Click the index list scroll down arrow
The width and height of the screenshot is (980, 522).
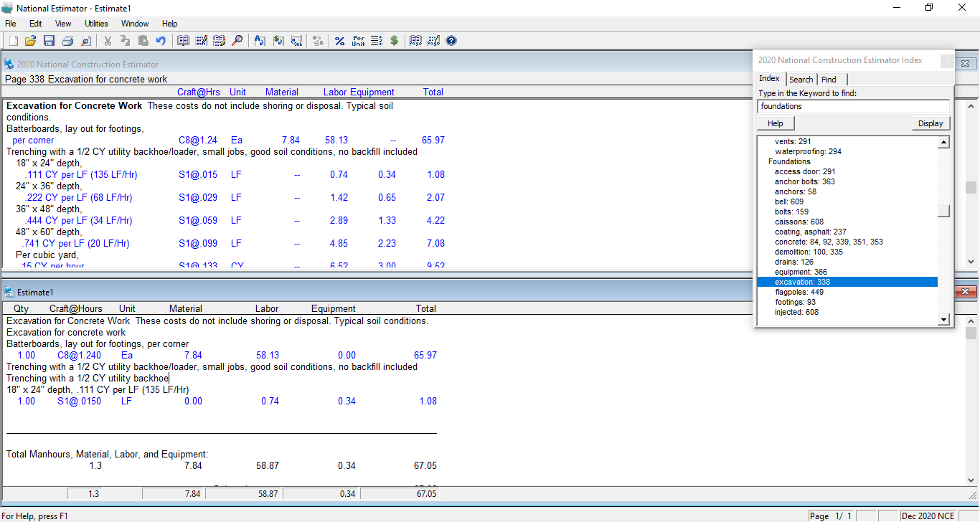(x=944, y=319)
